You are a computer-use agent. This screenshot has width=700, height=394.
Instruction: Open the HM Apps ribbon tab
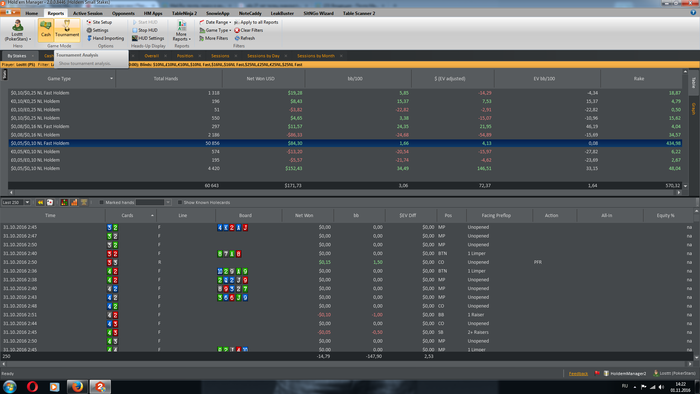click(153, 13)
